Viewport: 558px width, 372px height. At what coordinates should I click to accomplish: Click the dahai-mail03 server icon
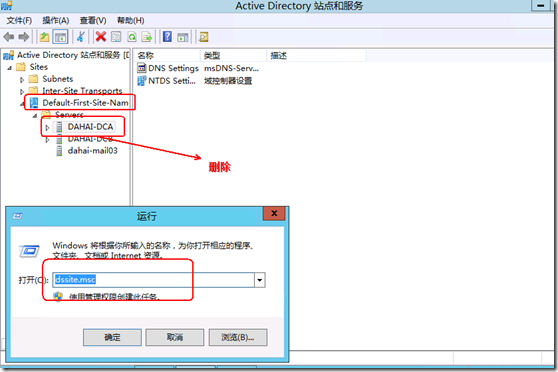[59, 151]
